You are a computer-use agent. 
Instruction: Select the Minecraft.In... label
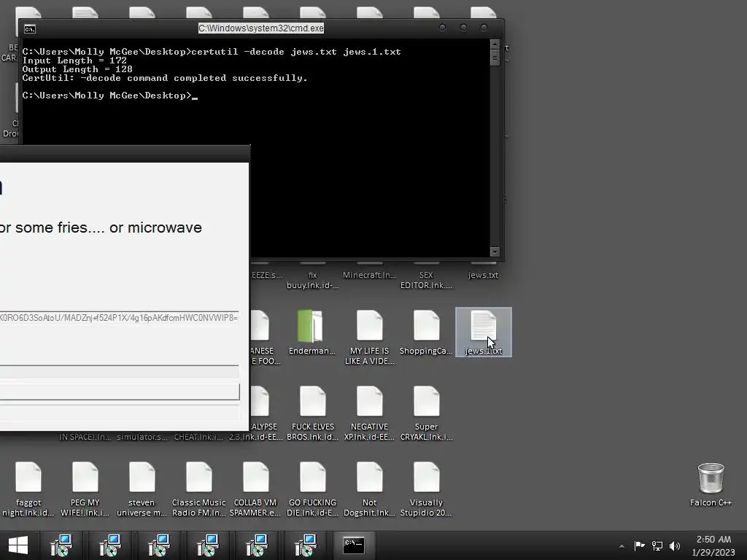click(369, 275)
